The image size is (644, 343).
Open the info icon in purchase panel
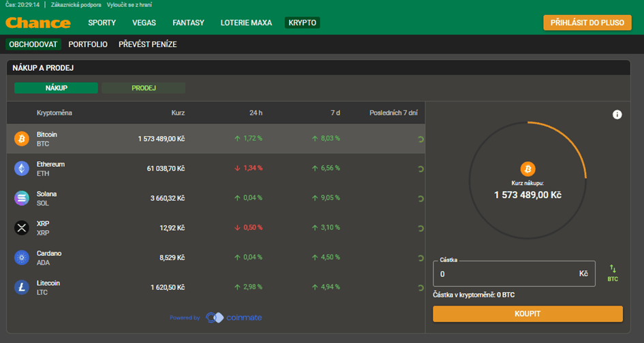click(617, 114)
